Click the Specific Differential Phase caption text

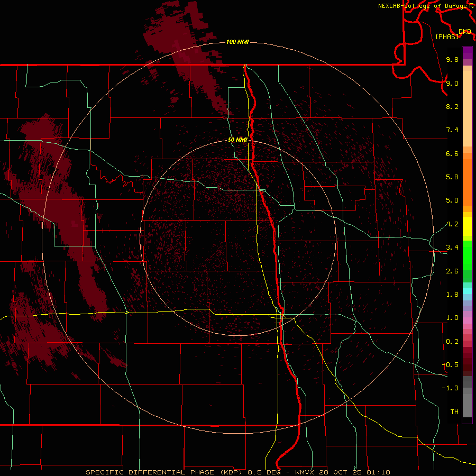click(165, 472)
